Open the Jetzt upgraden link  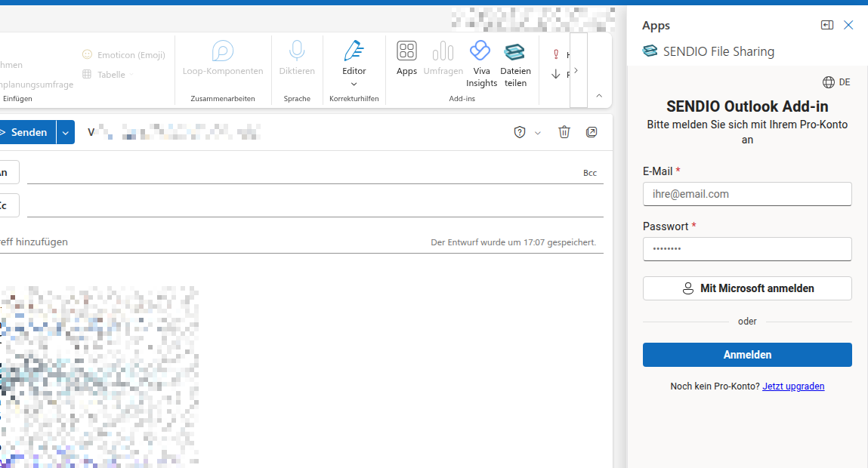(x=793, y=386)
